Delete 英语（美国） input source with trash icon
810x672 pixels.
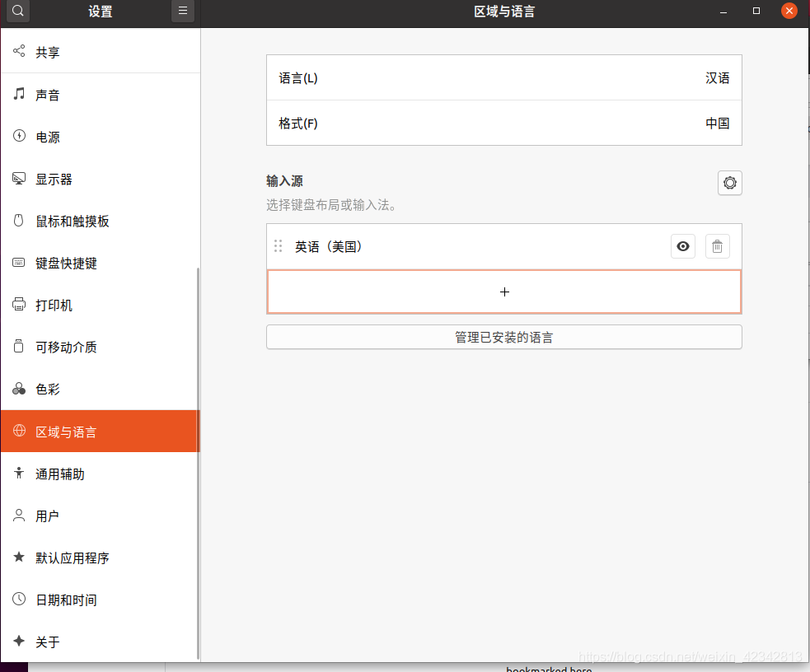pyautogui.click(x=717, y=246)
